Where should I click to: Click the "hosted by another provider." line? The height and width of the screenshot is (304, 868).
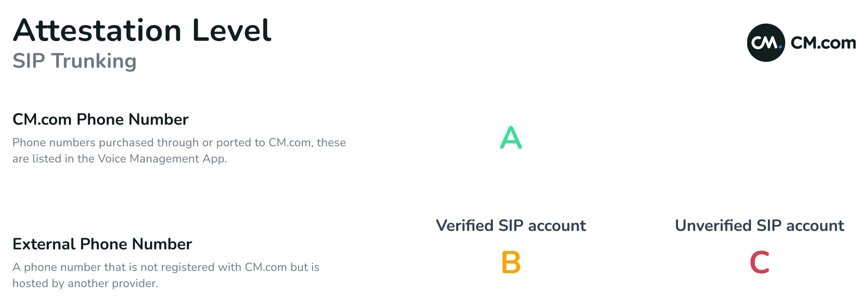click(x=85, y=283)
